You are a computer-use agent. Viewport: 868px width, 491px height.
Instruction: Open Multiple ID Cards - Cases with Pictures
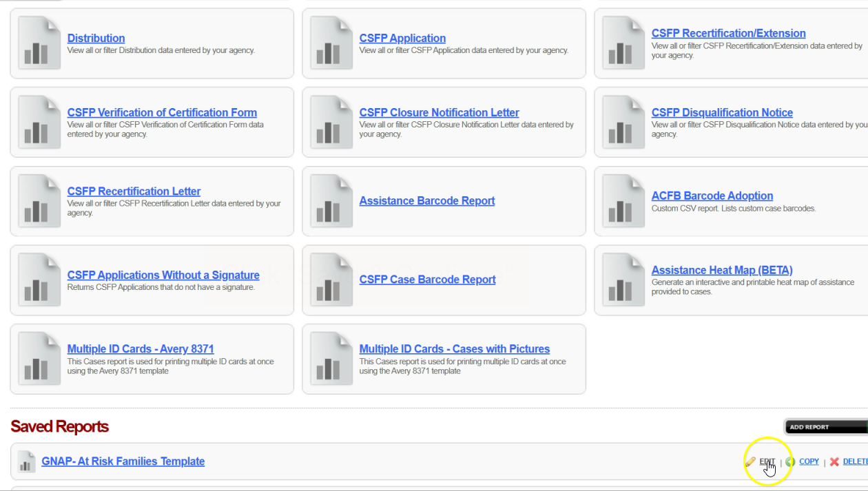[x=454, y=349]
